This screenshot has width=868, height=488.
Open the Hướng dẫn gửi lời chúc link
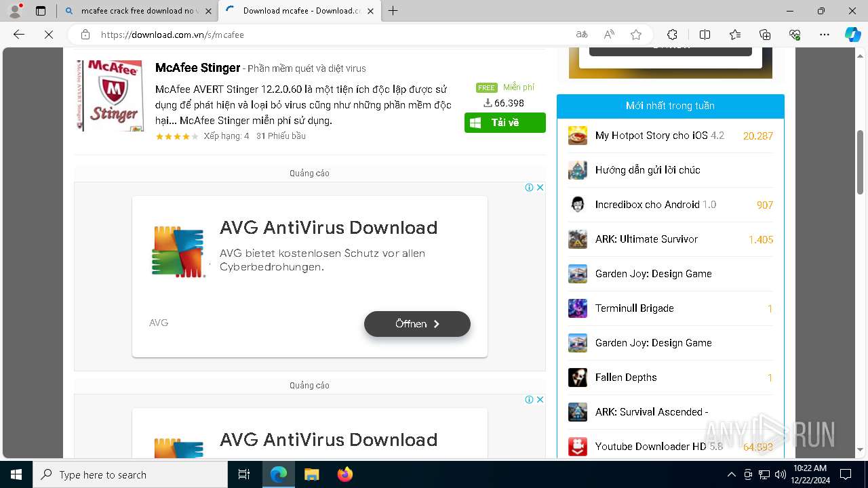(648, 170)
